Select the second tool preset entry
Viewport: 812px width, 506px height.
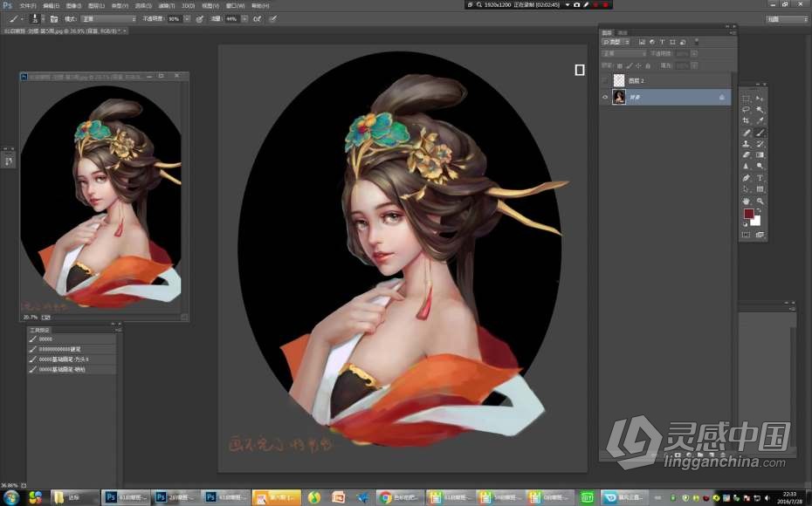(x=72, y=349)
